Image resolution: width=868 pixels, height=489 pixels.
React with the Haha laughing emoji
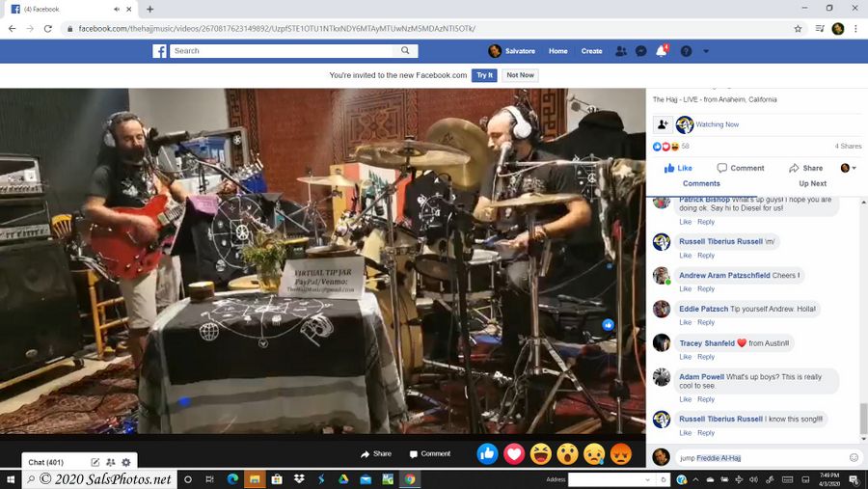(x=541, y=453)
